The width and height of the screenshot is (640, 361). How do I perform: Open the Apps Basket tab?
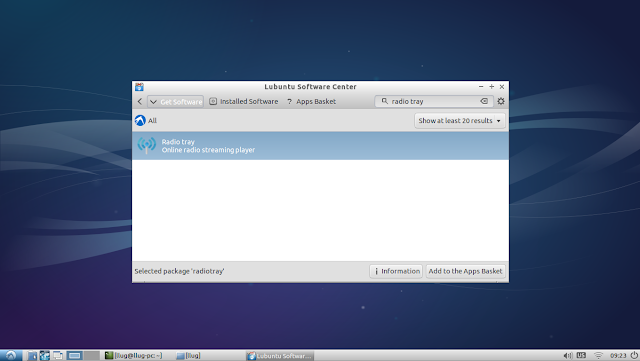[311, 101]
